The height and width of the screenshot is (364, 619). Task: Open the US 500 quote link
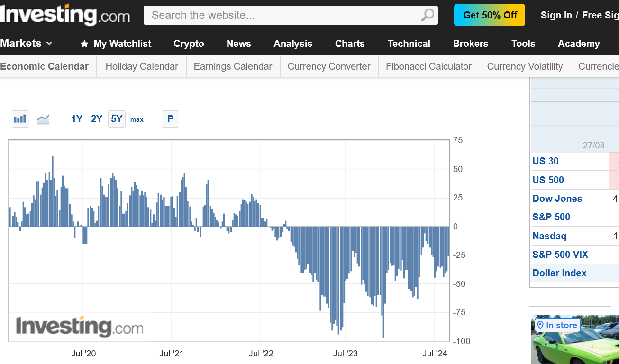(548, 180)
